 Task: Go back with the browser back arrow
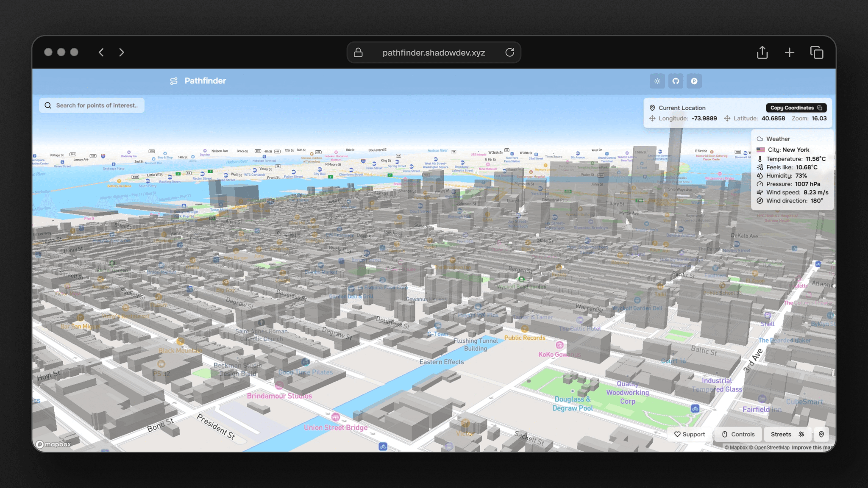pos(101,53)
